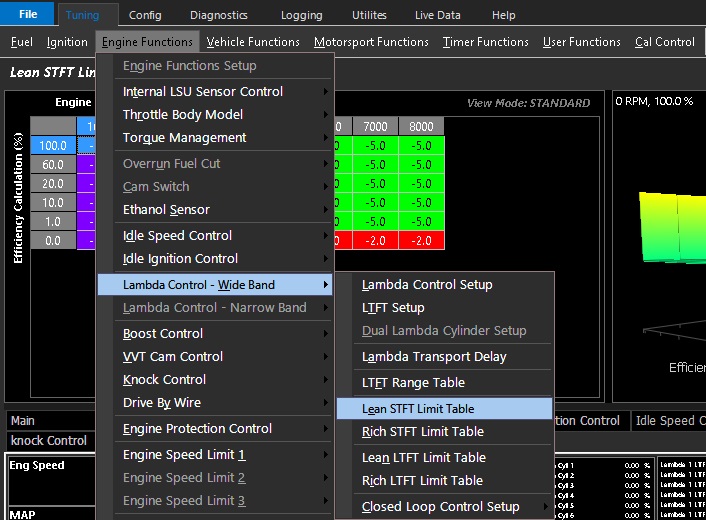Choose Lean LTFT Limit Table
This screenshot has width=706, height=520.
pyautogui.click(x=423, y=458)
